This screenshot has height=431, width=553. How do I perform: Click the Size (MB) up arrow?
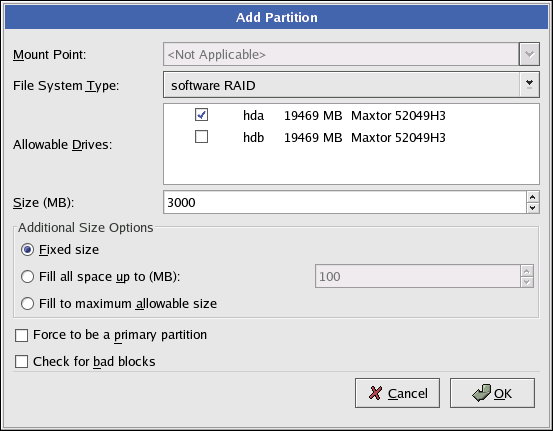pyautogui.click(x=533, y=197)
